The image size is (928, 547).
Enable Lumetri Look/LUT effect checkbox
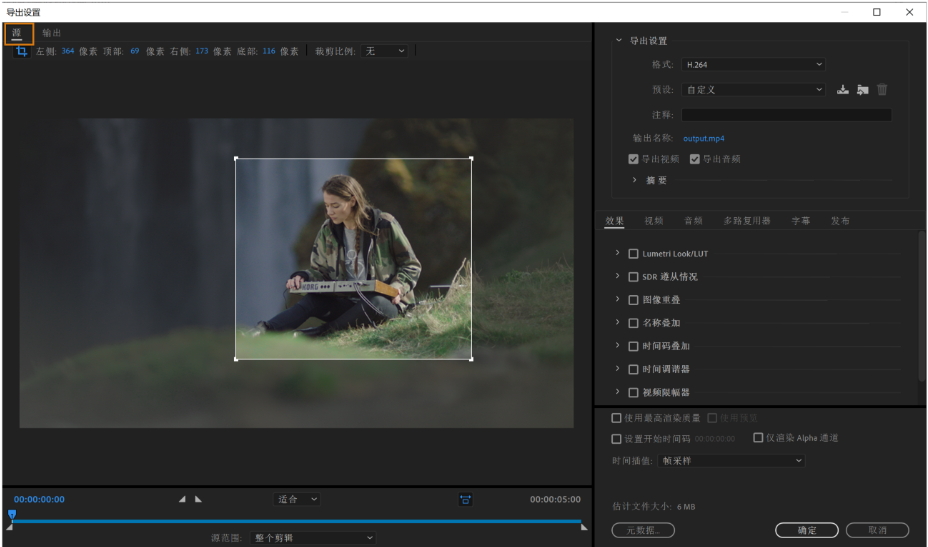[633, 253]
